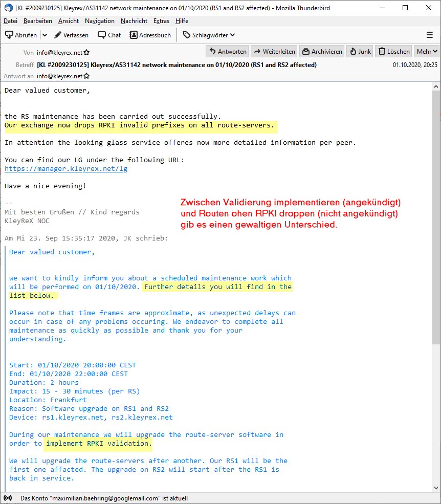Open the manager.kleyrex.net/lg link
This screenshot has height=504, width=441.
click(66, 168)
